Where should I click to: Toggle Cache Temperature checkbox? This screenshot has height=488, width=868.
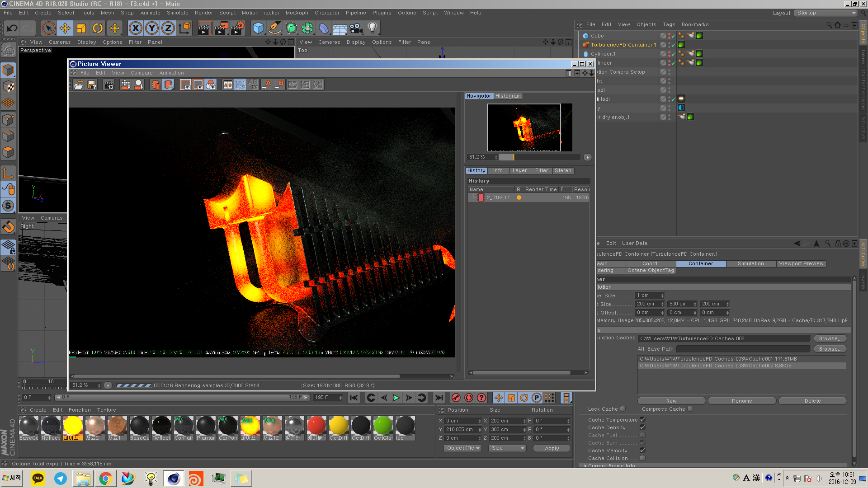(643, 420)
